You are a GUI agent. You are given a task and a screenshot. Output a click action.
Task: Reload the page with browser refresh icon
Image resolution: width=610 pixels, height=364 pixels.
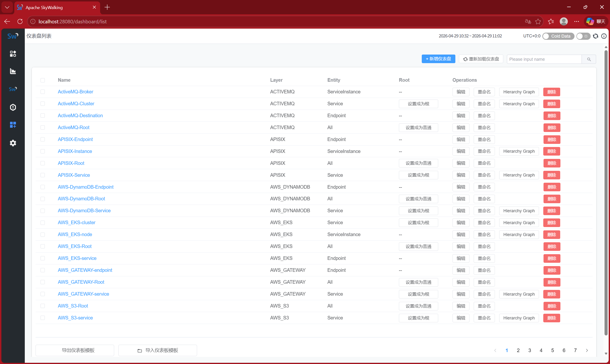coord(20,22)
